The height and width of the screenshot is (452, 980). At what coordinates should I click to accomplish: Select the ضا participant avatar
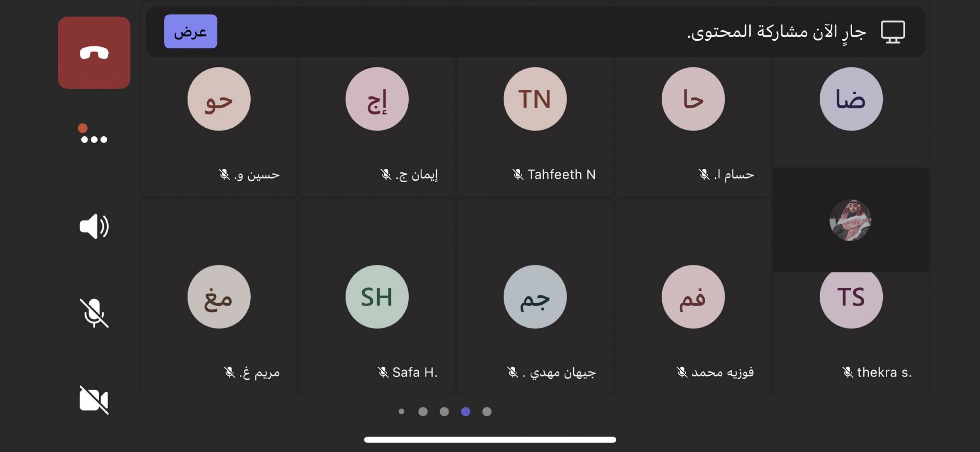point(851,99)
